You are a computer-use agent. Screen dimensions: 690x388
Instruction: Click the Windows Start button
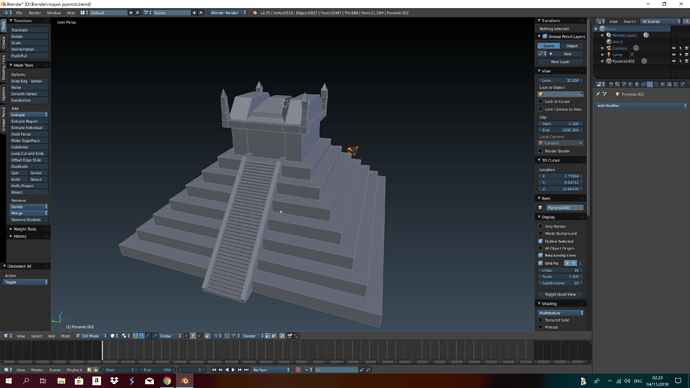click(x=8, y=381)
